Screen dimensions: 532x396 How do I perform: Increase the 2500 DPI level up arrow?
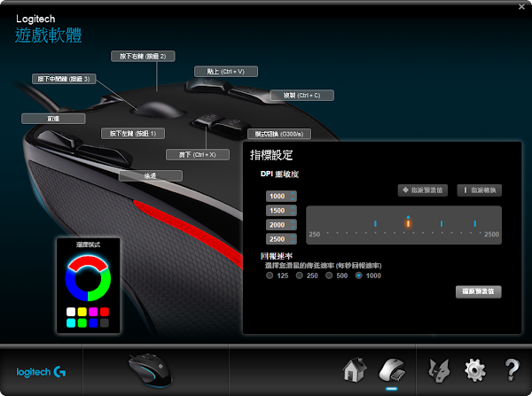click(293, 237)
